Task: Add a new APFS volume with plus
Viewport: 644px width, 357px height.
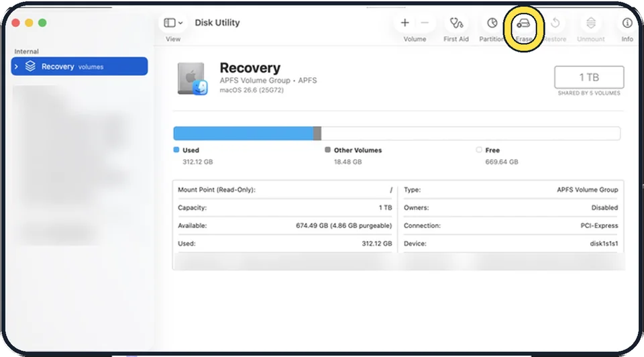Action: [x=405, y=23]
